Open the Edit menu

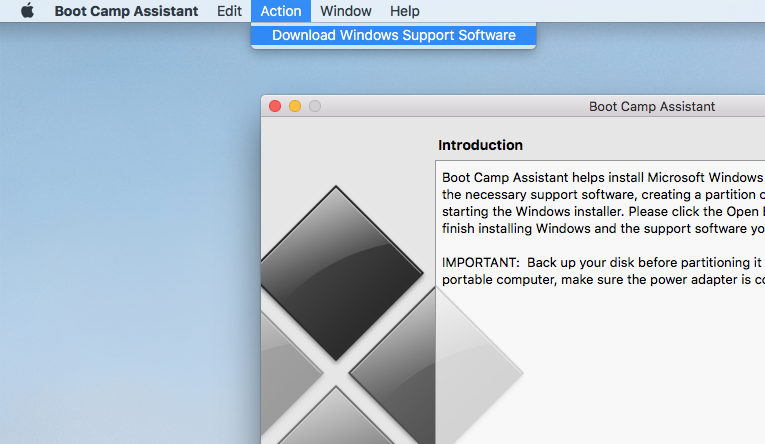click(229, 11)
